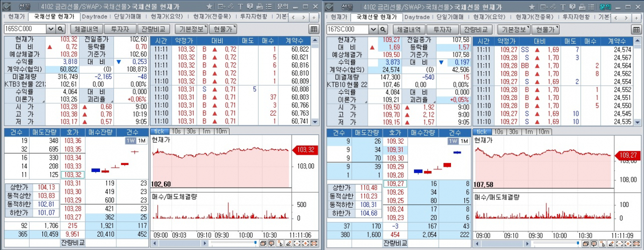Image resolution: width=644 pixels, height=250 pixels.
Task: Expand 기본정보 dropdown in right window
Action: click(x=513, y=29)
